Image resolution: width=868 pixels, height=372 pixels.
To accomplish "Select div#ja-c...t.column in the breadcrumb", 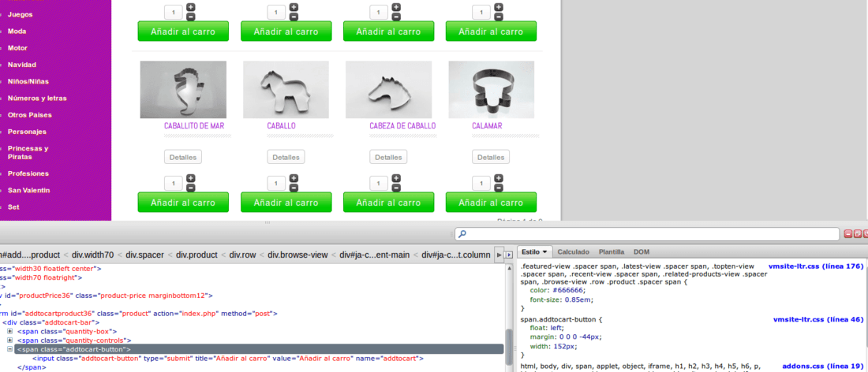I will [456, 255].
